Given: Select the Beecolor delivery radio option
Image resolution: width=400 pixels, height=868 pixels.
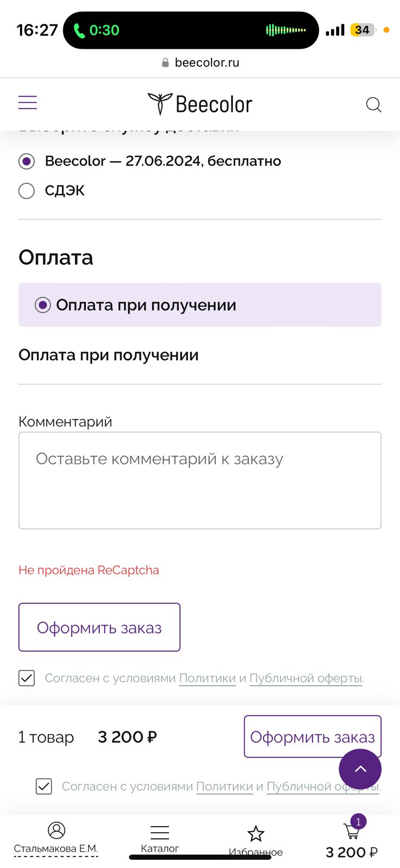Looking at the screenshot, I should tap(27, 162).
